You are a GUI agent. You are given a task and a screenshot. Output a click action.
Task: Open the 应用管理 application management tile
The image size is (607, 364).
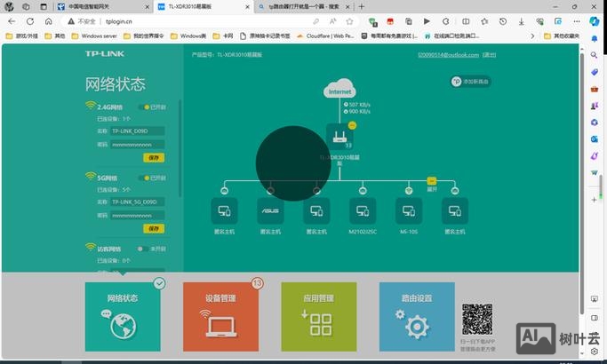tap(318, 317)
